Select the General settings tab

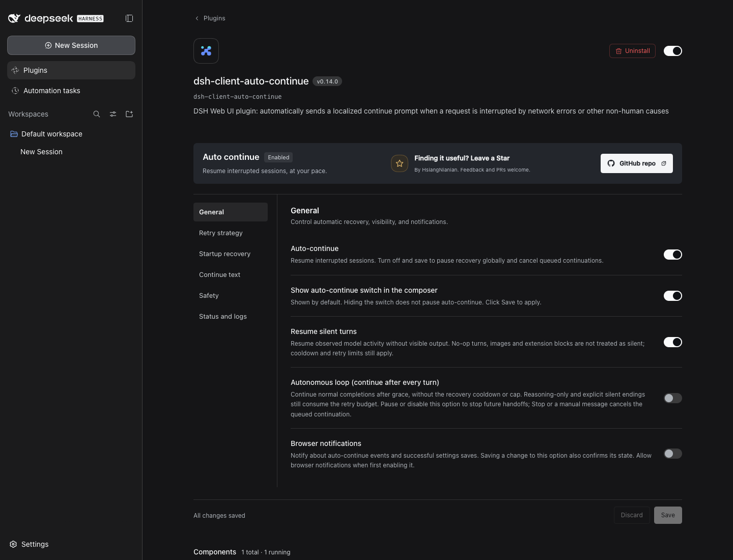[x=231, y=212]
